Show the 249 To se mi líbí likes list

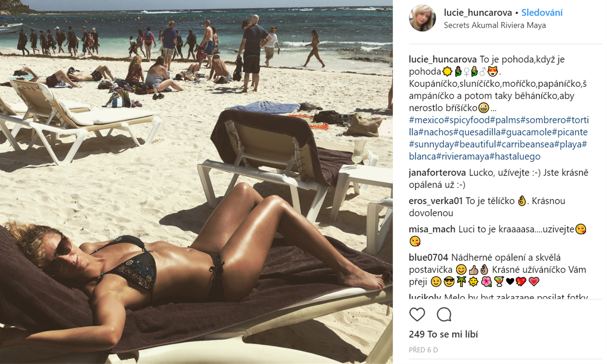tap(443, 334)
